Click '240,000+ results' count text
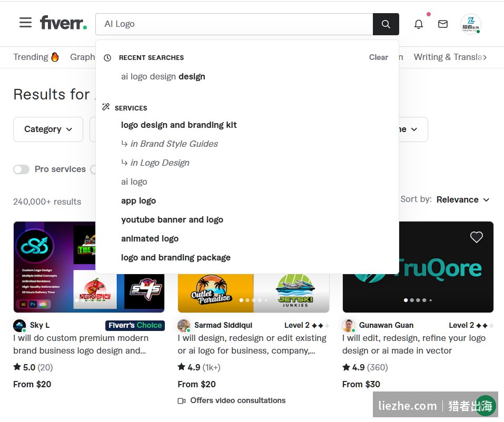 (x=47, y=202)
